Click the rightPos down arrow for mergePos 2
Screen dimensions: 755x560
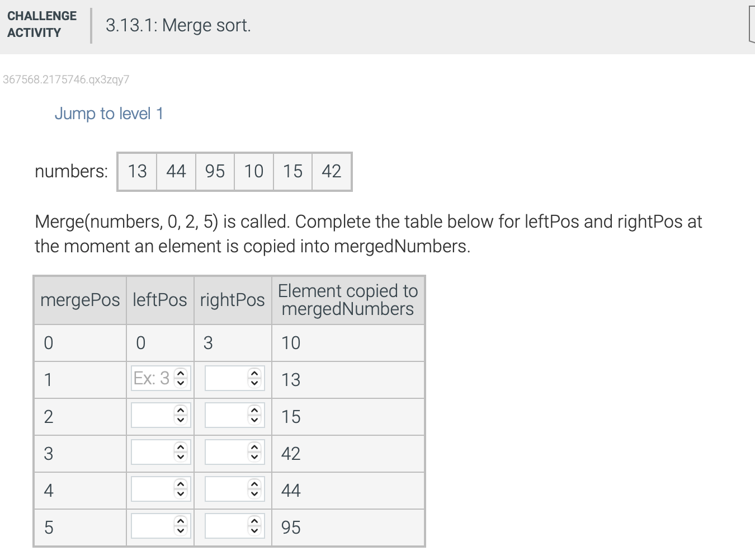[254, 420]
